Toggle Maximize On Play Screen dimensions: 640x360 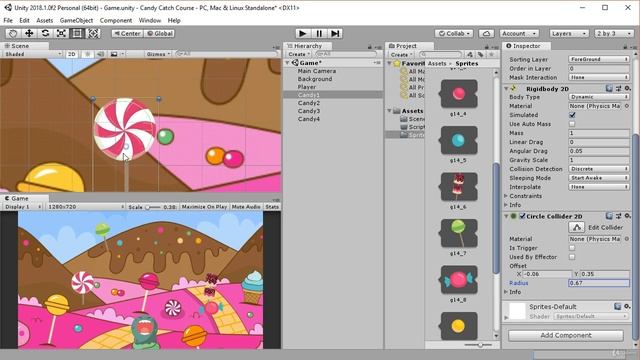click(x=204, y=207)
